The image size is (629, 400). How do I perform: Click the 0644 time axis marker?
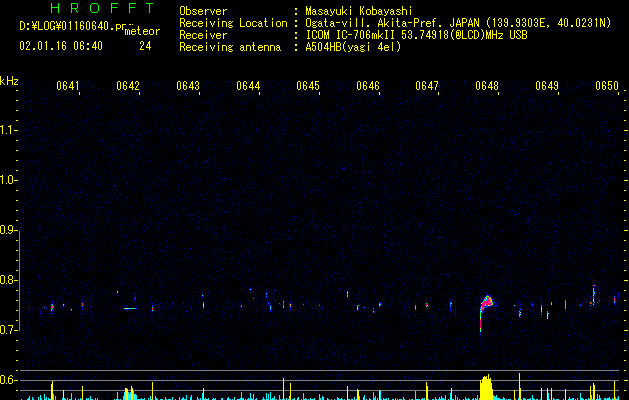248,86
